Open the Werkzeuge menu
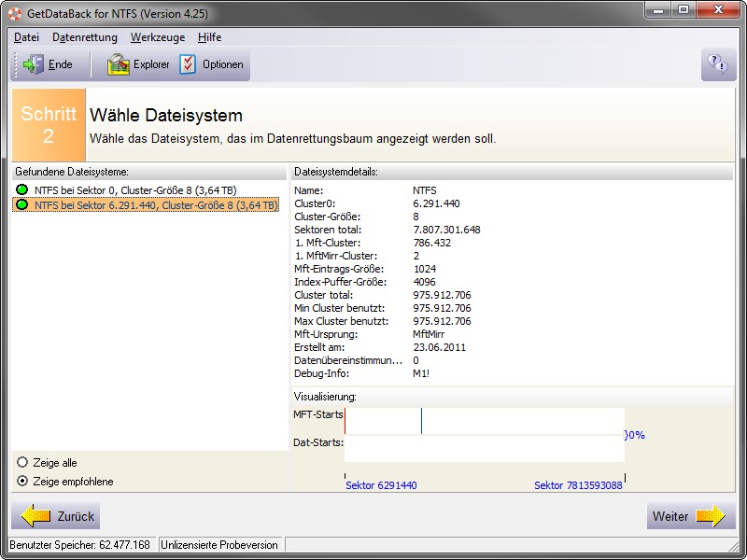This screenshot has width=747, height=560. (158, 37)
